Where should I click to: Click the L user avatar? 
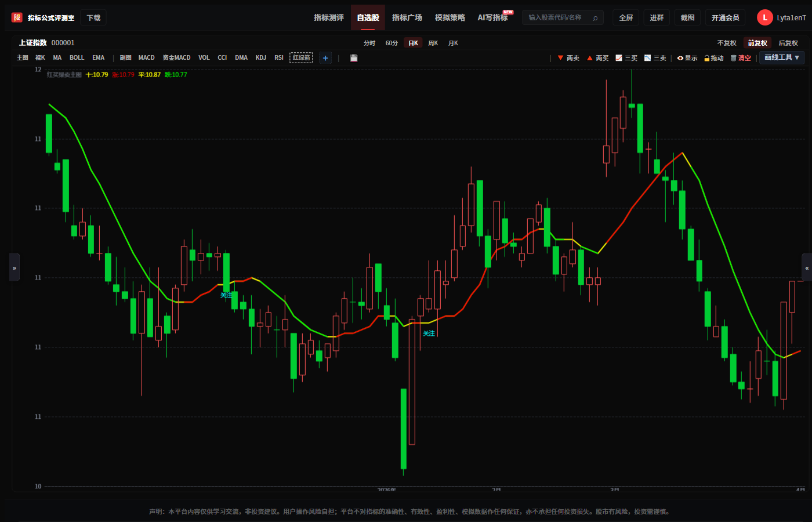click(x=764, y=17)
